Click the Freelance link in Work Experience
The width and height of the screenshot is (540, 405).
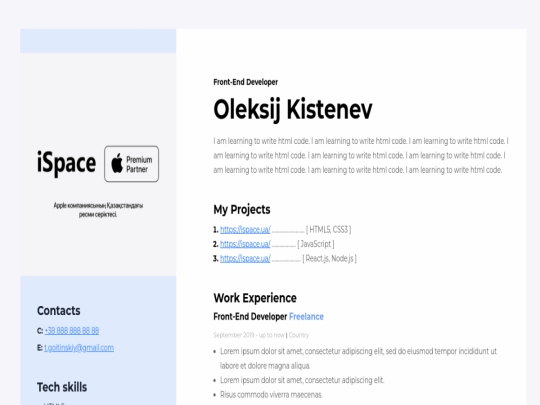click(x=306, y=316)
